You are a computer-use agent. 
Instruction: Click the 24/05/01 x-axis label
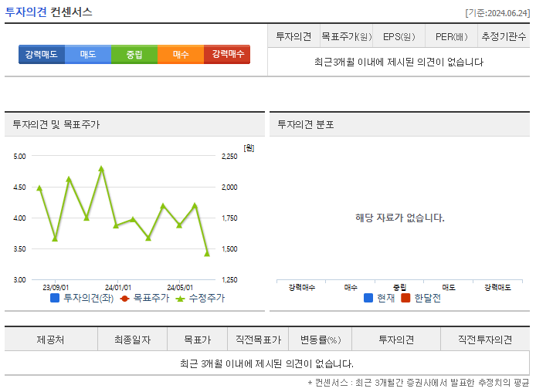[x=180, y=288]
